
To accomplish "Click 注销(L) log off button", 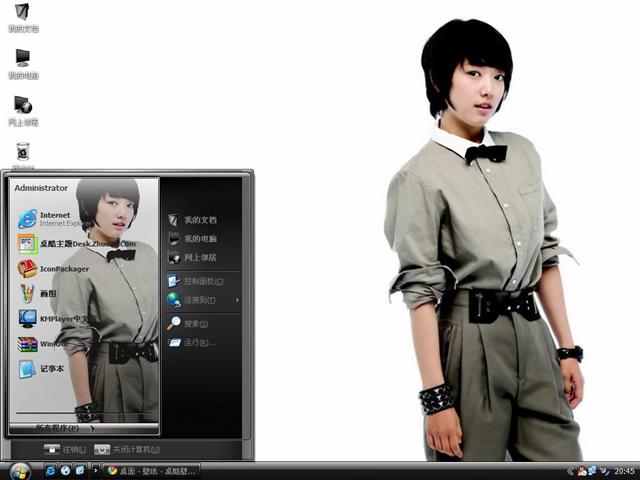I will tap(65, 449).
